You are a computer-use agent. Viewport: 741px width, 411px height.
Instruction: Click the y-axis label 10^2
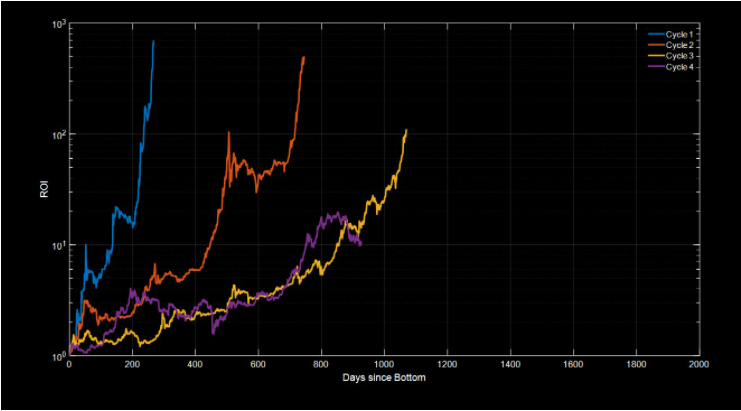point(59,135)
